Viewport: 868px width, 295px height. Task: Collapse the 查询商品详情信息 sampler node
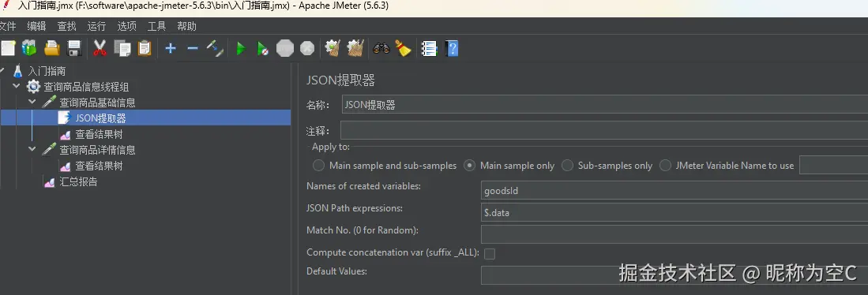[x=32, y=150]
